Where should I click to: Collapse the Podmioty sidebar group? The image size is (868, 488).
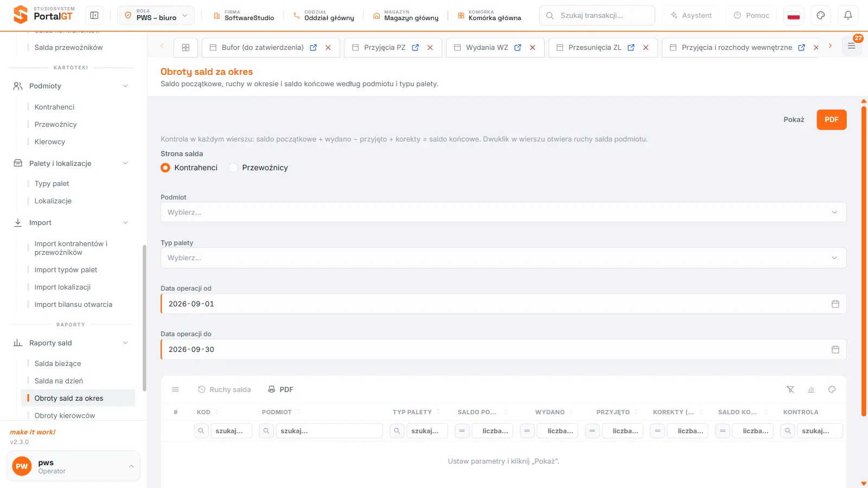point(125,86)
